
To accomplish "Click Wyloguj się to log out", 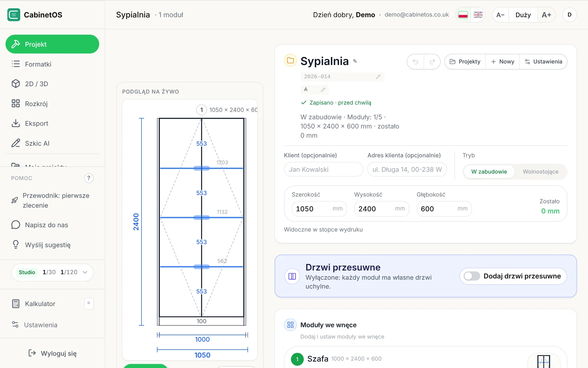I will (x=52, y=353).
